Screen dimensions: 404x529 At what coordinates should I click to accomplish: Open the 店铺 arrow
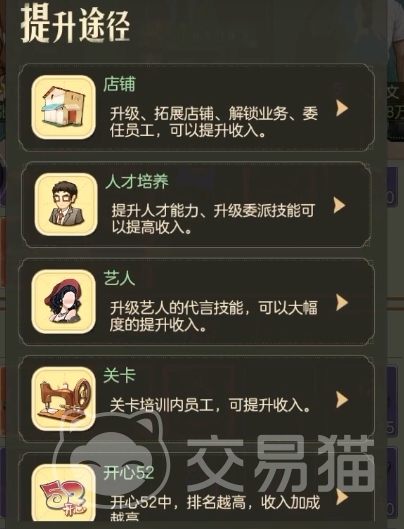(x=342, y=108)
